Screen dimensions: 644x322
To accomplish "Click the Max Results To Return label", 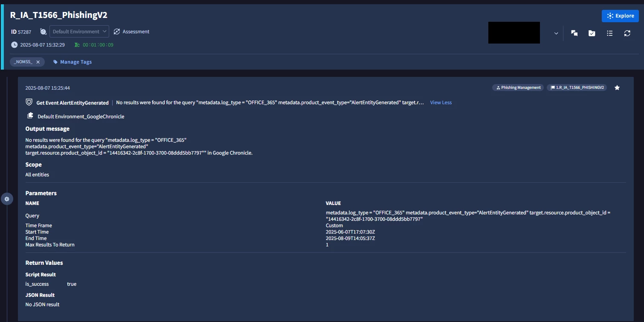I will 50,245.
